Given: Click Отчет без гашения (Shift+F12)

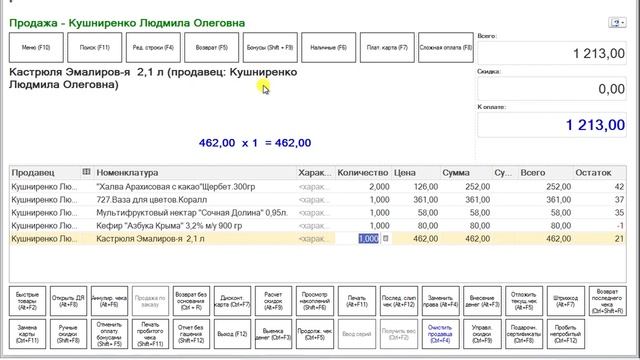Looking at the screenshot, I should (x=191, y=334).
